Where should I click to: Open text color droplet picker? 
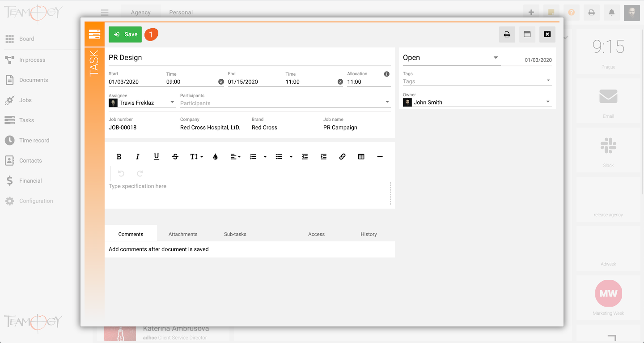click(216, 157)
